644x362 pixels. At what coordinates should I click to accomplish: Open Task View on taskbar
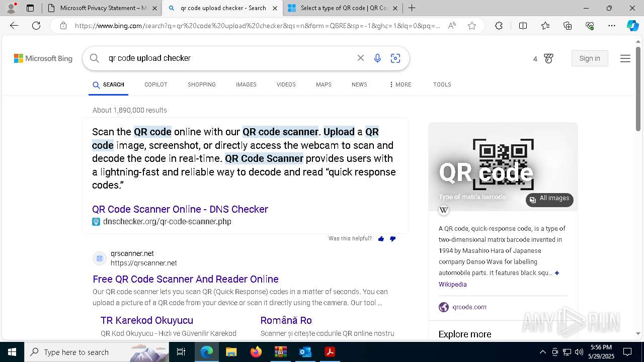pos(181,352)
